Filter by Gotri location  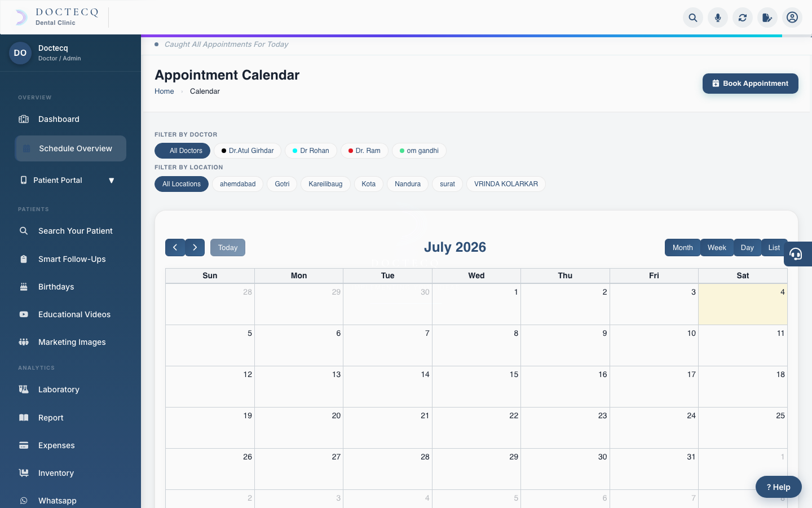pos(282,184)
